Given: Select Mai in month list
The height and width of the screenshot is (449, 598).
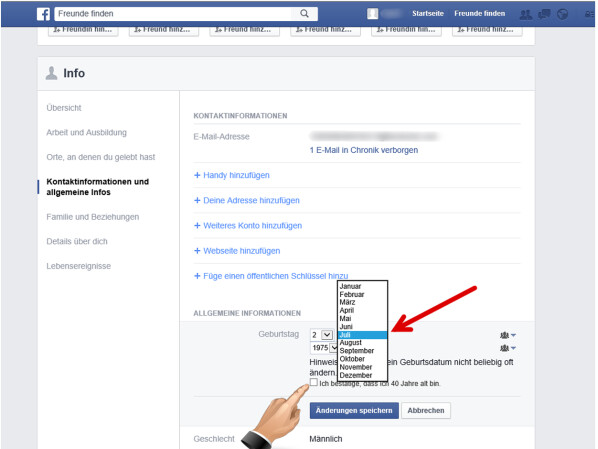Looking at the screenshot, I should [x=362, y=319].
